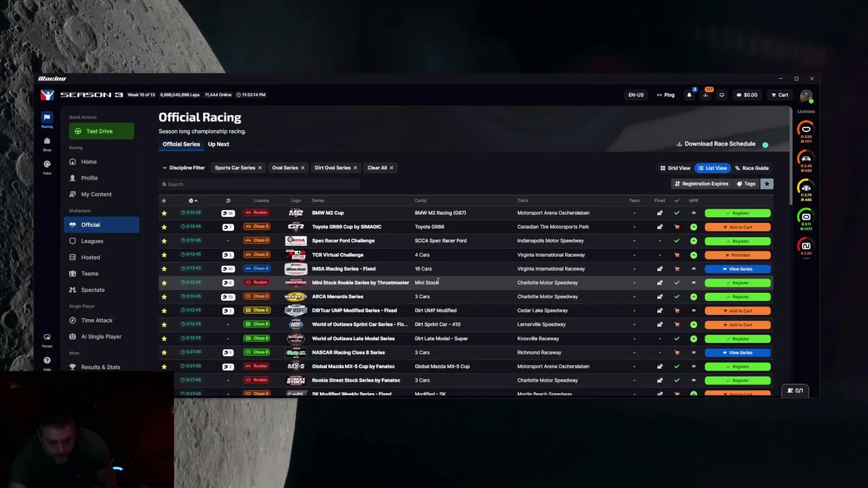Click the cart icon in TCR Virtual Challenge row
The image size is (868, 488).
pyautogui.click(x=676, y=255)
